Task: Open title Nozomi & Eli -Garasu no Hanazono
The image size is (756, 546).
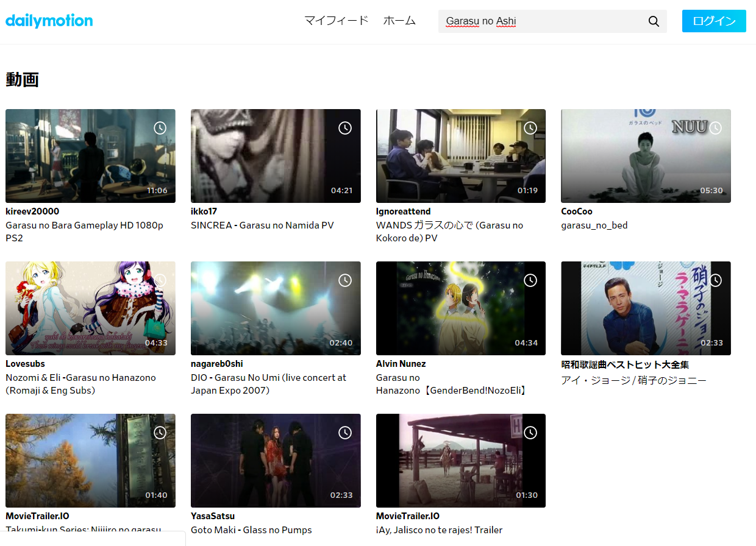Action: (80, 384)
